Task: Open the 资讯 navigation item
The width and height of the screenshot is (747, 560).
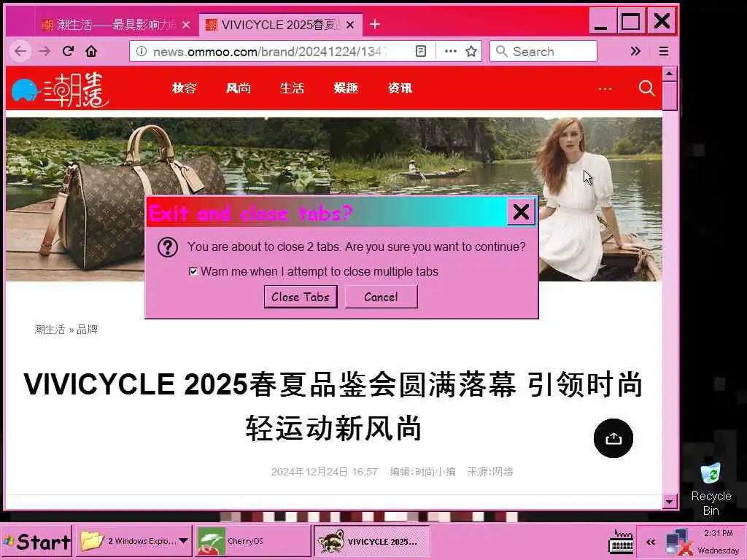Action: (x=400, y=88)
